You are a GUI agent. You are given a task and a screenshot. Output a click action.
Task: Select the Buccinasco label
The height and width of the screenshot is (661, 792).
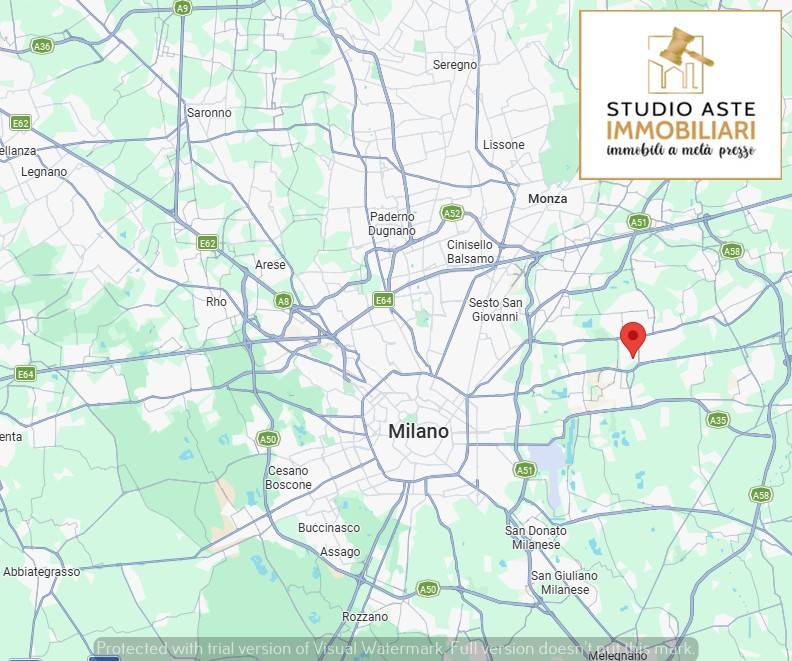[329, 528]
